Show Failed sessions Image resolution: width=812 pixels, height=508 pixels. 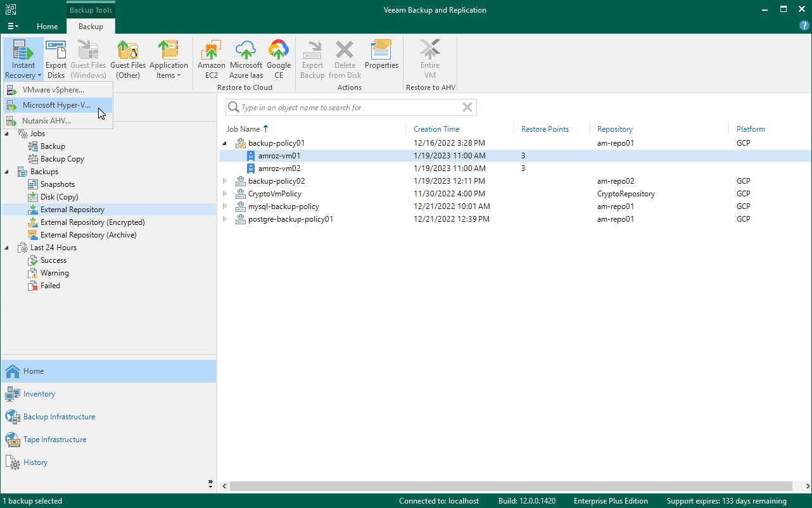50,286
